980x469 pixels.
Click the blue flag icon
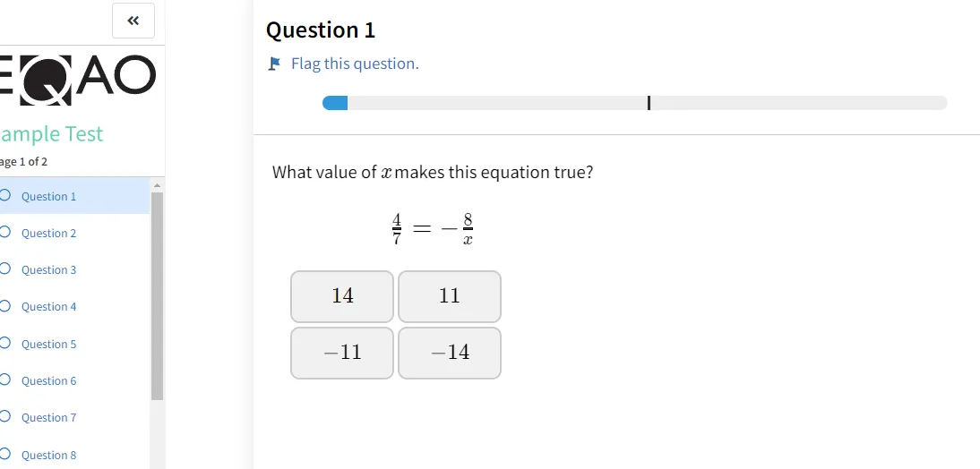coord(274,64)
